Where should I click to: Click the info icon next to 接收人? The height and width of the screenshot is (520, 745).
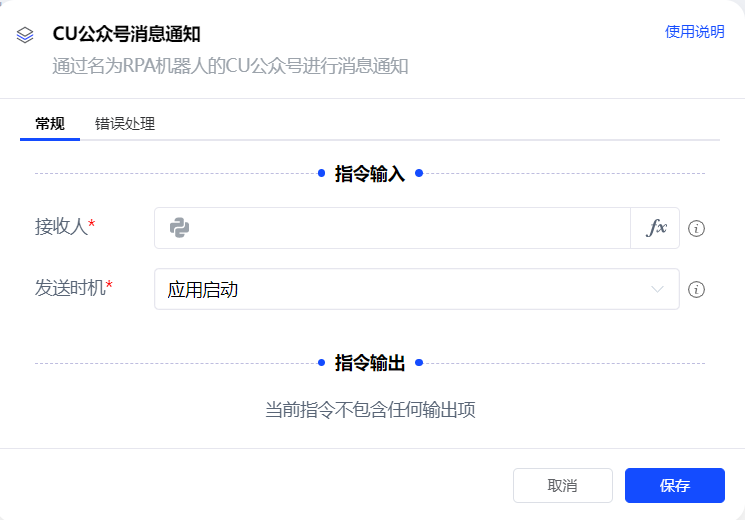click(697, 229)
